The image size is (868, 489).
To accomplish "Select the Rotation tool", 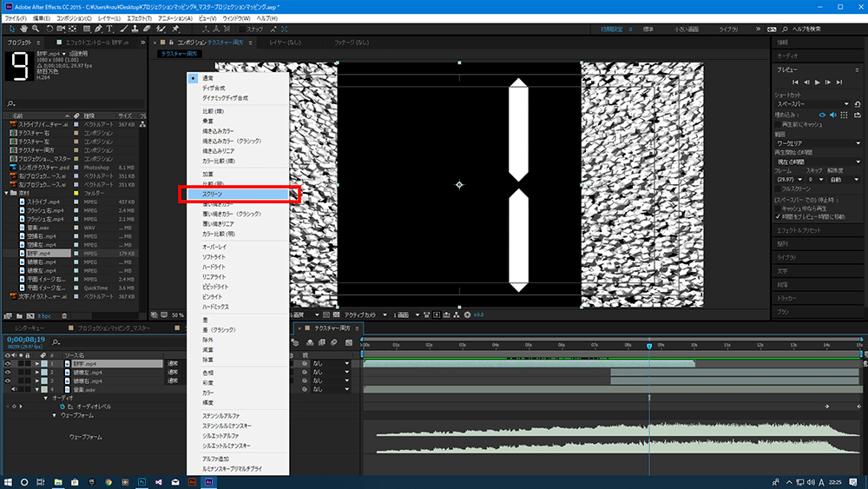I will (49, 29).
